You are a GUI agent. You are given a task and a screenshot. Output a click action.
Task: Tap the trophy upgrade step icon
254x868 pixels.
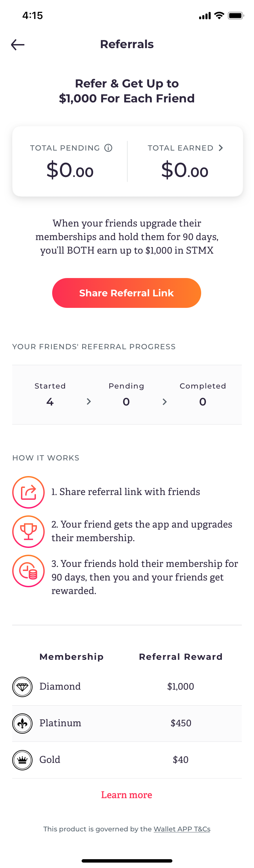click(28, 532)
